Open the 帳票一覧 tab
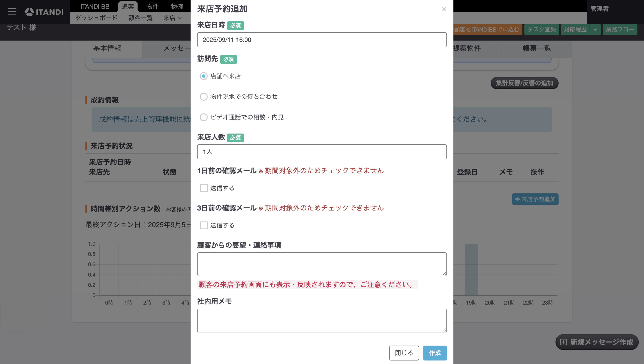Image resolution: width=644 pixels, height=364 pixels. pyautogui.click(x=537, y=48)
